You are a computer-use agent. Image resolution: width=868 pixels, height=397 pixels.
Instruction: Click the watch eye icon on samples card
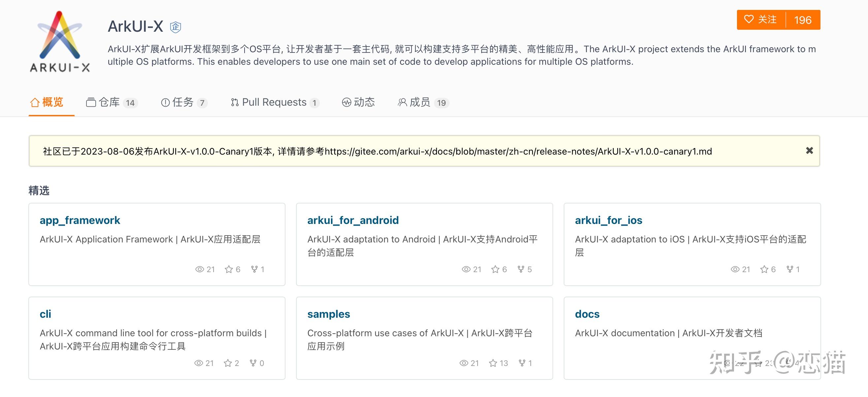464,363
